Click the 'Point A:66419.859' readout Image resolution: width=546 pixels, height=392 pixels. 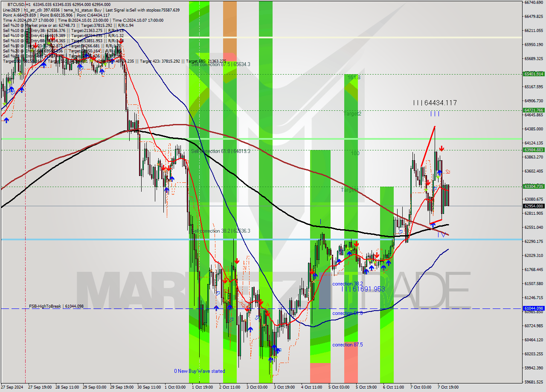pos(20,15)
